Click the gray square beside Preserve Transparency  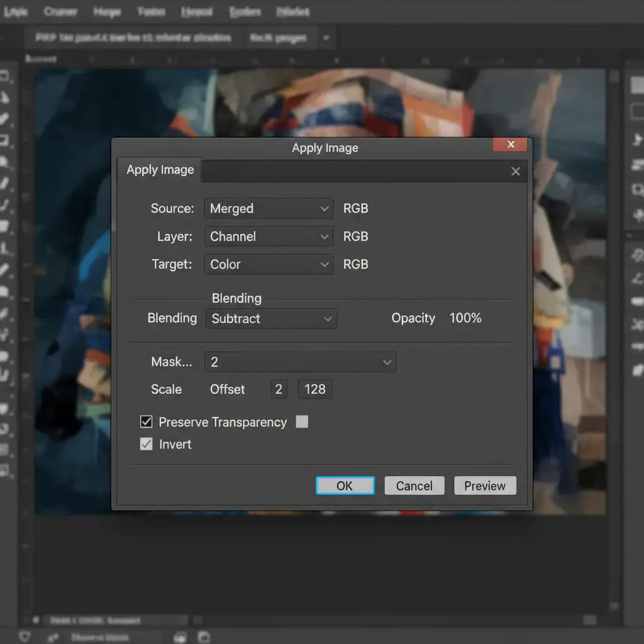click(x=302, y=422)
